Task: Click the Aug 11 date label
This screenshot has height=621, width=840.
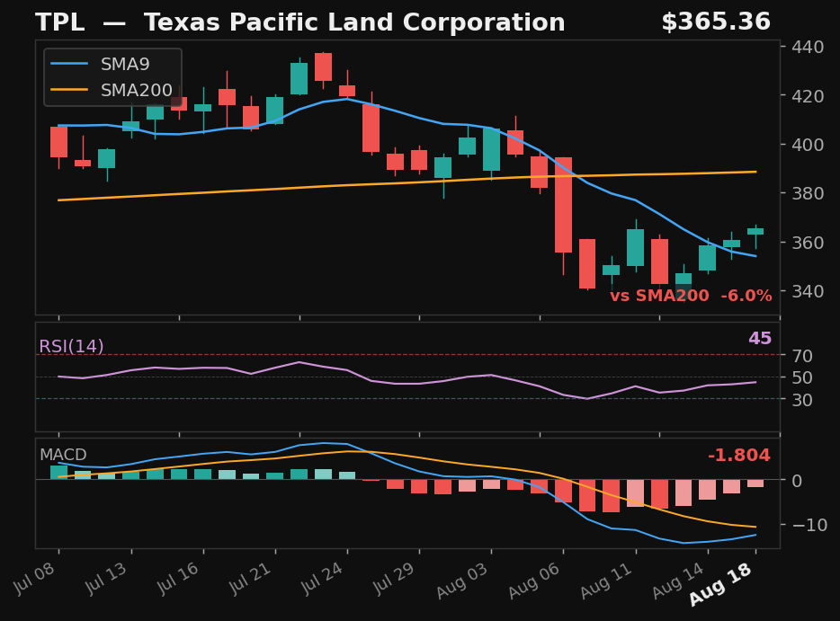Action: click(x=606, y=581)
